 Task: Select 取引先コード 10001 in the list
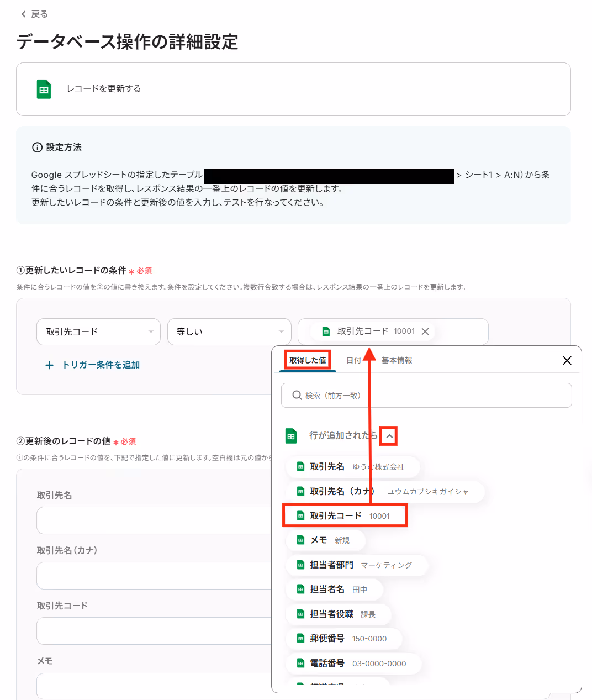tap(345, 515)
